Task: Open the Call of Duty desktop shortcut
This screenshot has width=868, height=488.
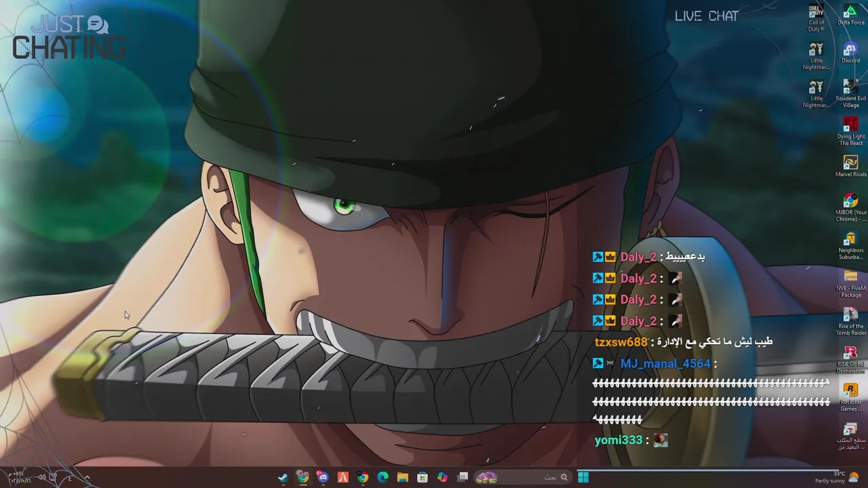Action: click(816, 19)
